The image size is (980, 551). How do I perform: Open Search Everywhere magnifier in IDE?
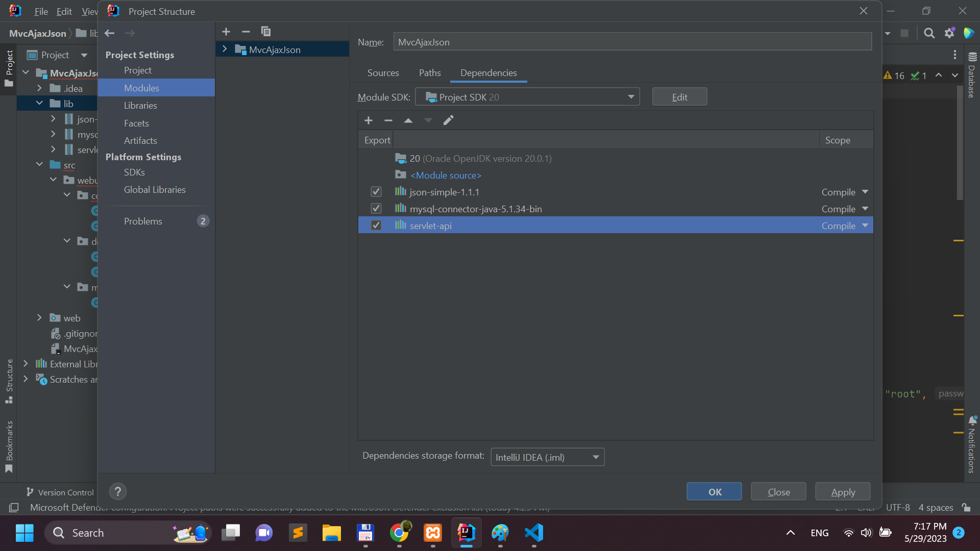(x=929, y=33)
